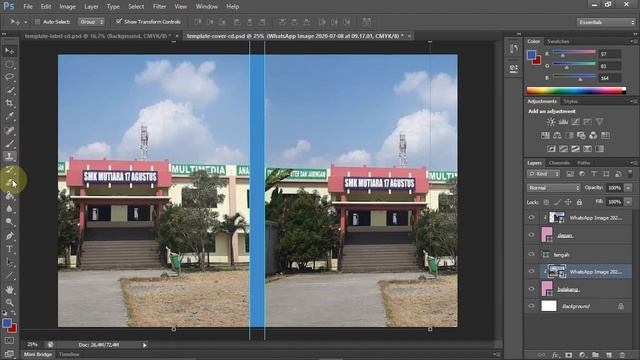640x360 pixels.
Task: Open the Image menu
Action: coord(67,7)
